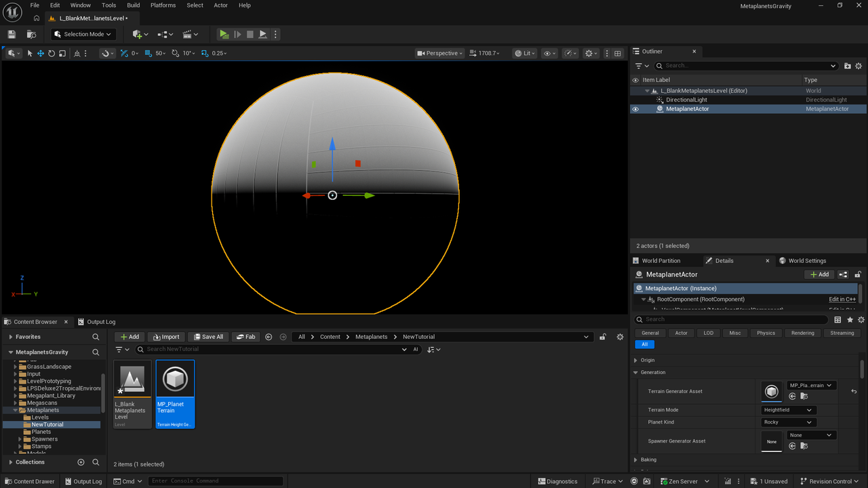Open the Lit view mode dropdown
The height and width of the screenshot is (488, 868).
(526, 53)
